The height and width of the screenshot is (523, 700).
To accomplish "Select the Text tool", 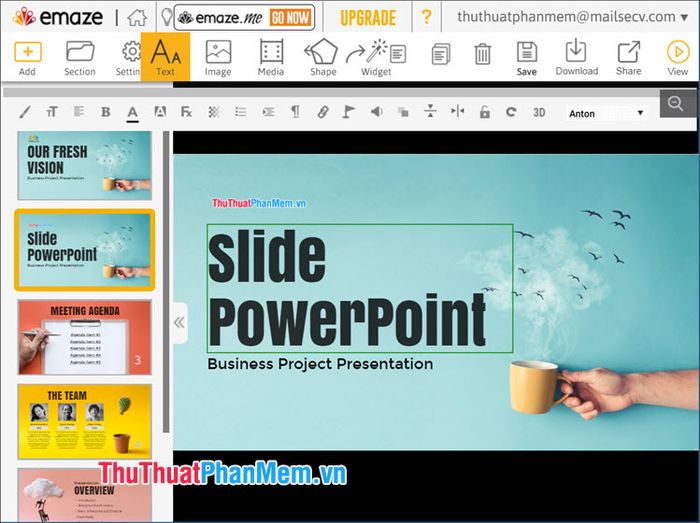I will coord(165,57).
